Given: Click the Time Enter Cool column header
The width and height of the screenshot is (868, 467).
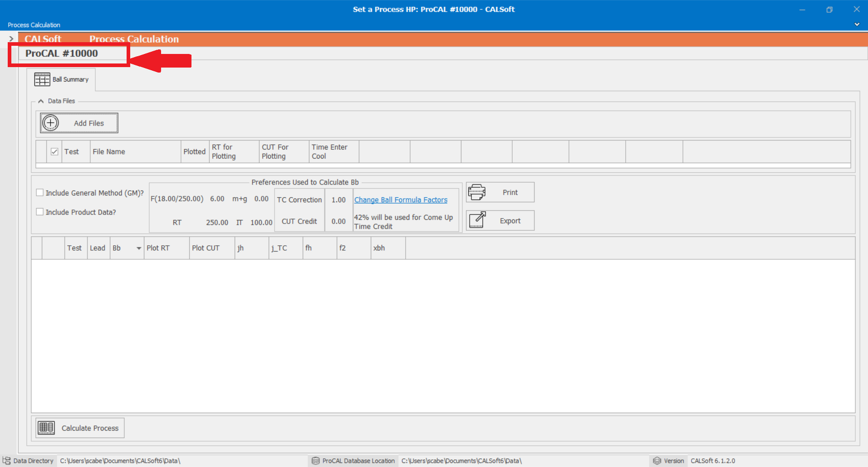Looking at the screenshot, I should [x=334, y=151].
